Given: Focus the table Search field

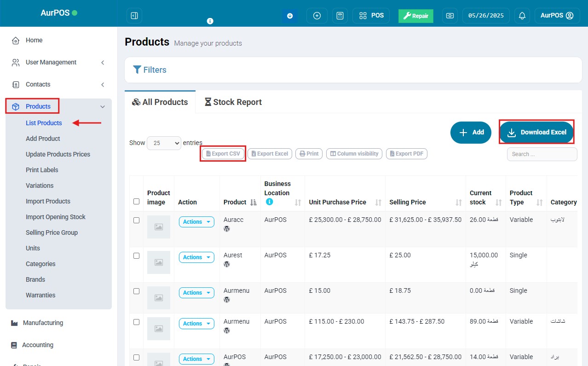Looking at the screenshot, I should coord(542,154).
